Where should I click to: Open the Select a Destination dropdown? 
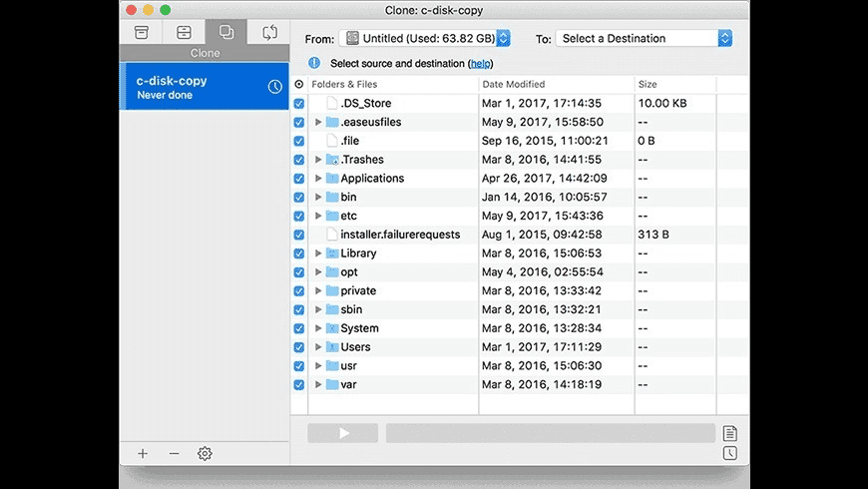tap(644, 39)
